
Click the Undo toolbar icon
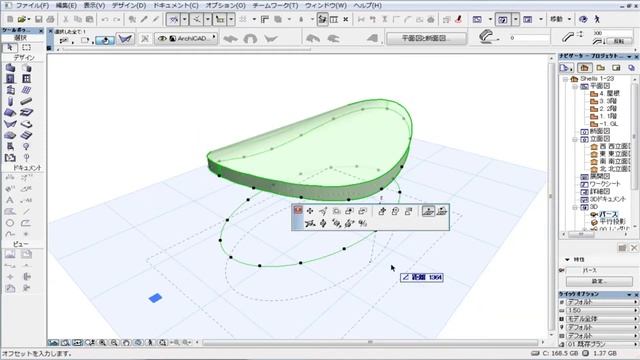[x=105, y=19]
